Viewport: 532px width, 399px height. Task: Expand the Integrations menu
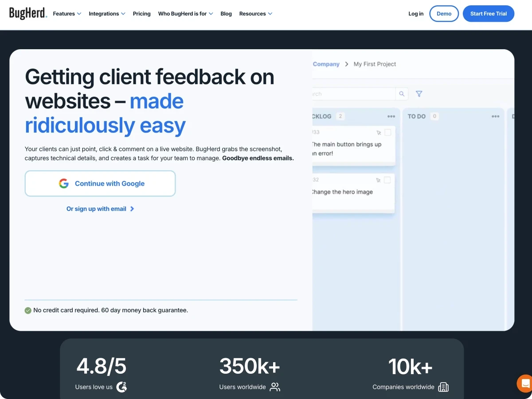click(x=107, y=14)
